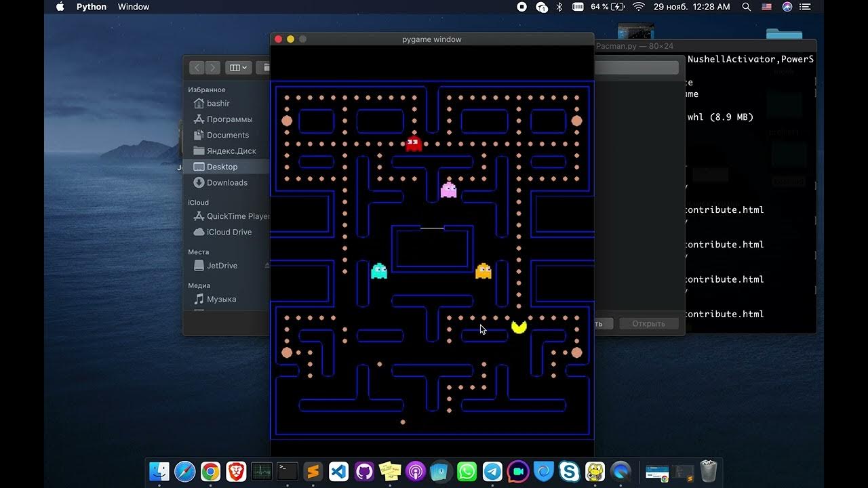The width and height of the screenshot is (868, 488).
Task: Show battery status at 64%
Action: pyautogui.click(x=607, y=7)
